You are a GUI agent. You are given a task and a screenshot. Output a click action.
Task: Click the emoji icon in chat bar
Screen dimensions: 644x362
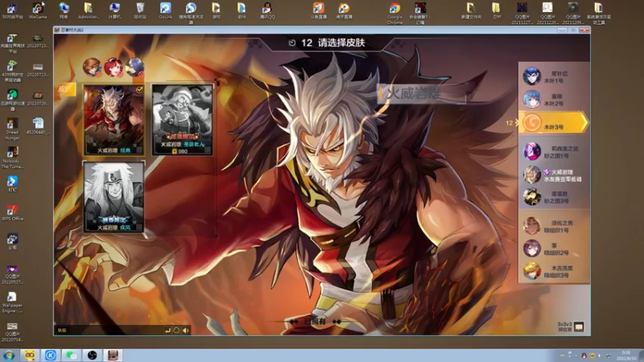click(x=176, y=331)
